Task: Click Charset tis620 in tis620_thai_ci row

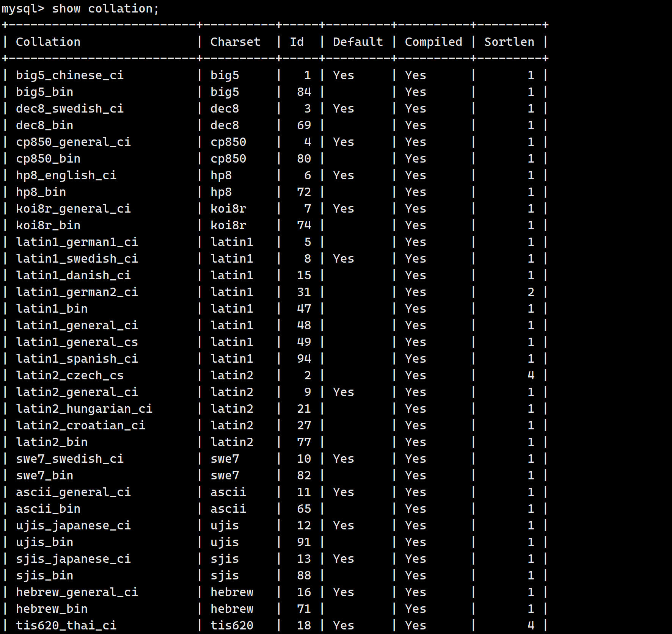Action: click(x=232, y=625)
